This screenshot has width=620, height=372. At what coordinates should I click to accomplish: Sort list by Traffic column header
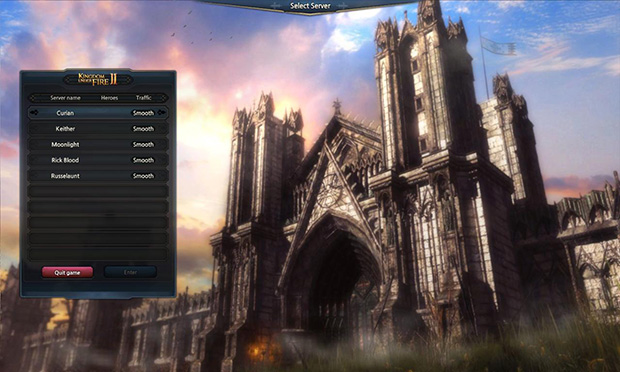144,98
